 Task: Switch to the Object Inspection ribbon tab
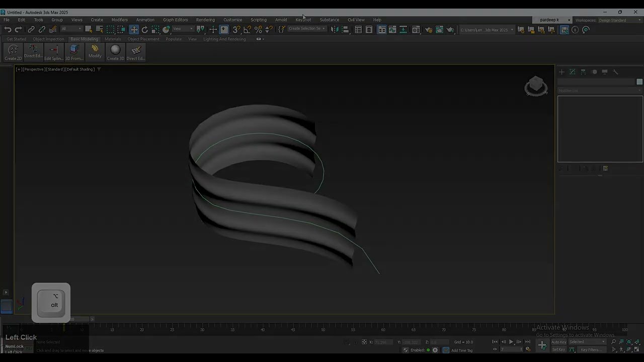pyautogui.click(x=48, y=39)
